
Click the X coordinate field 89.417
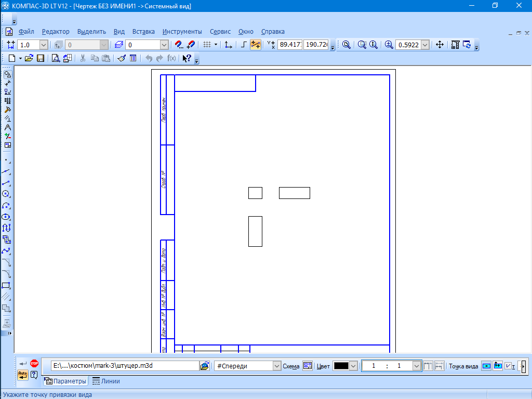point(290,45)
